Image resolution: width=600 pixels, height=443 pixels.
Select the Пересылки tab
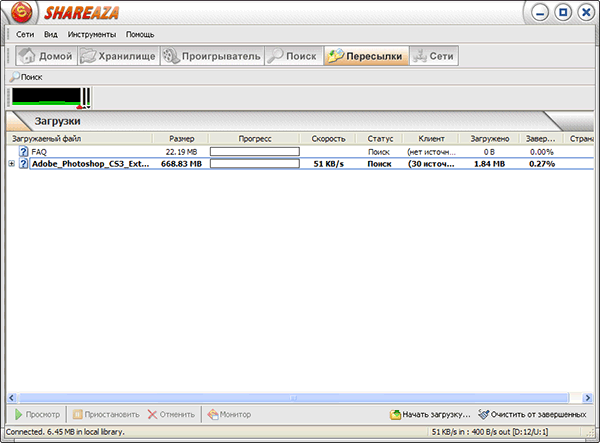[x=366, y=56]
